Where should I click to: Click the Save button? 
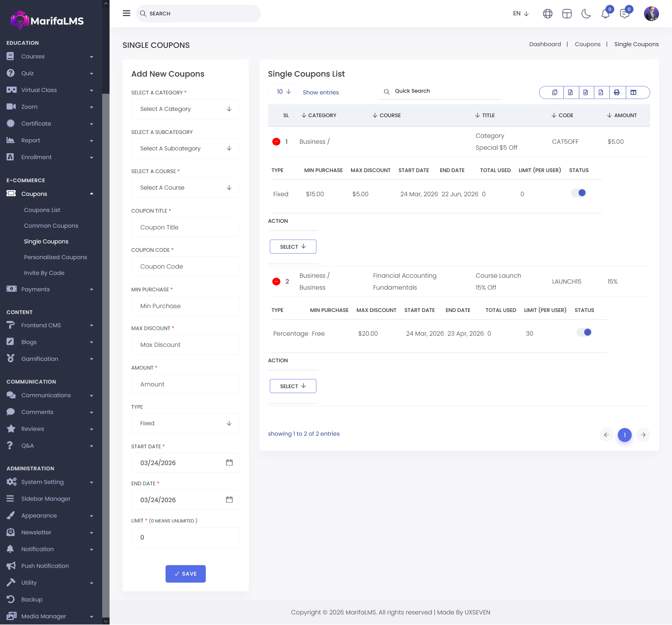point(185,574)
